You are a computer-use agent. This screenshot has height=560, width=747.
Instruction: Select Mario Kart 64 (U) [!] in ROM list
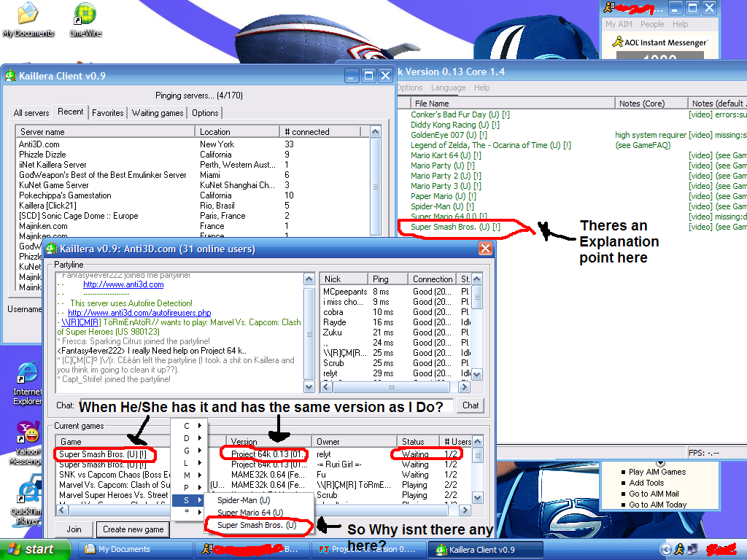pos(446,156)
